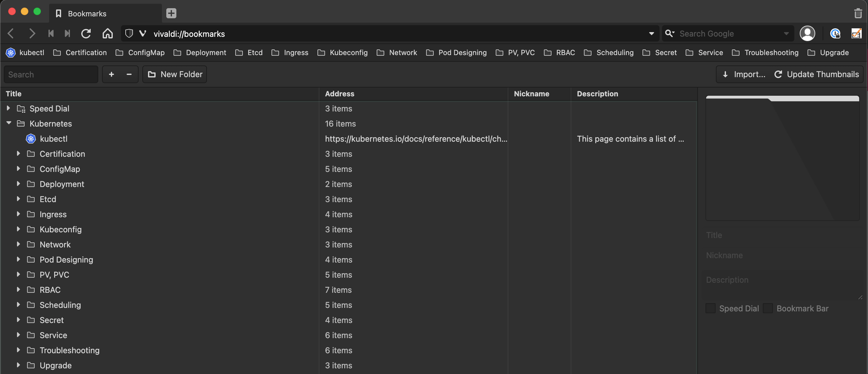Screen dimensions: 868x374
Task: Open the address bar dropdown arrow
Action: (651, 34)
